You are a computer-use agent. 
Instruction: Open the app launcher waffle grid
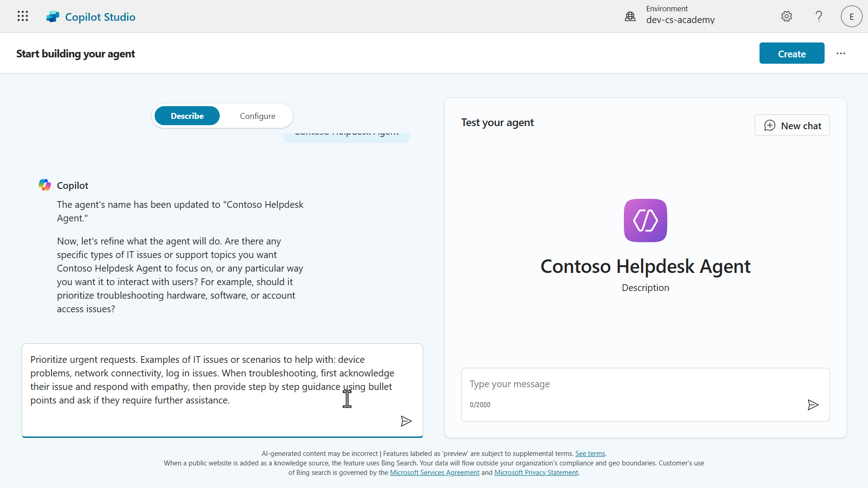point(23,16)
